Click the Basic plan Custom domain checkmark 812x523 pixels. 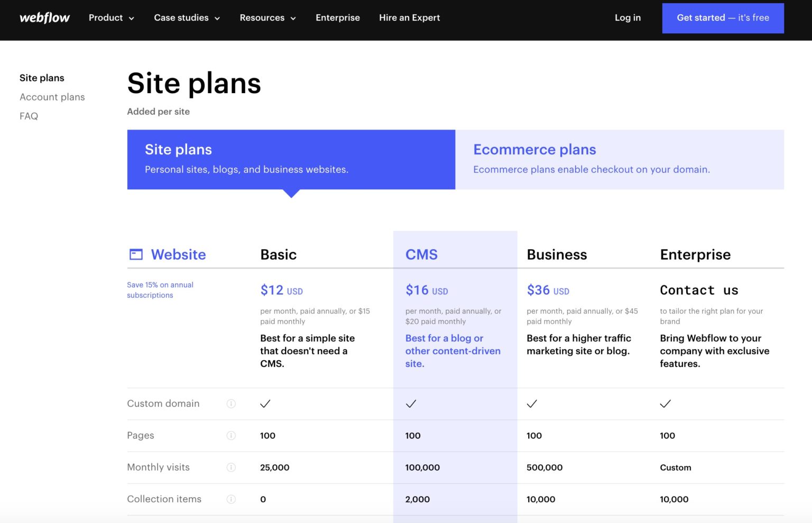coord(265,403)
